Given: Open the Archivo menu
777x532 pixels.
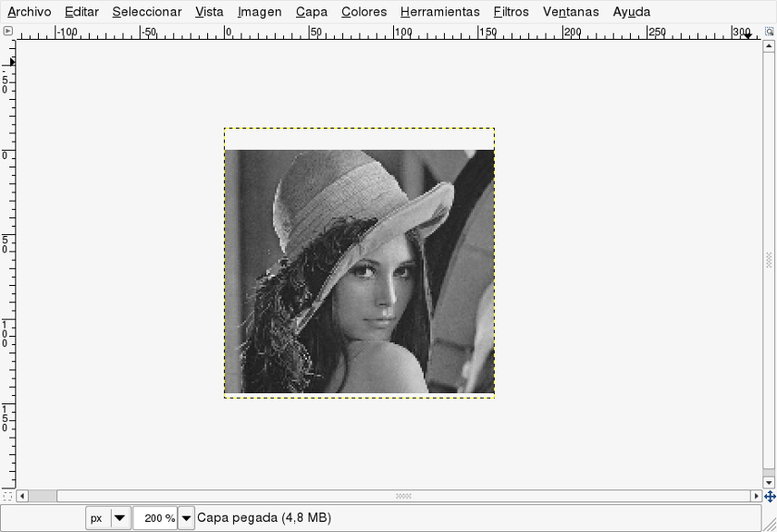Looking at the screenshot, I should [x=30, y=11].
